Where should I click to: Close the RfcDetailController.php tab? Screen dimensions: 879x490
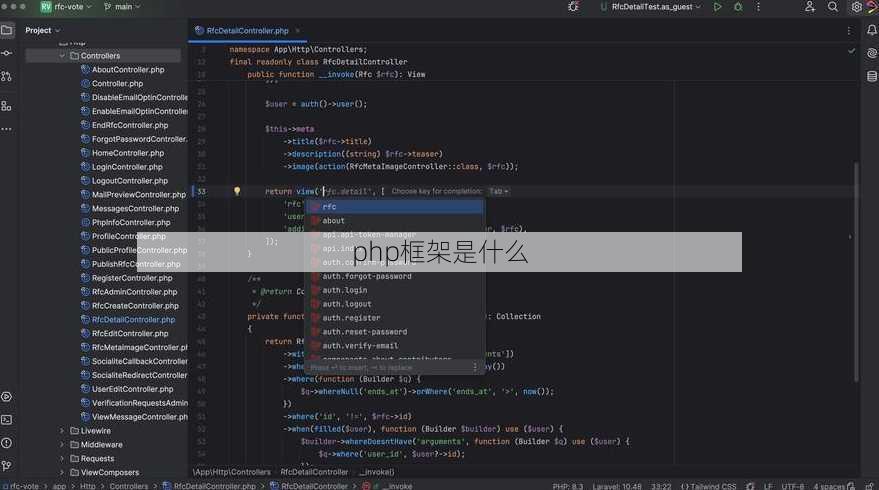298,31
